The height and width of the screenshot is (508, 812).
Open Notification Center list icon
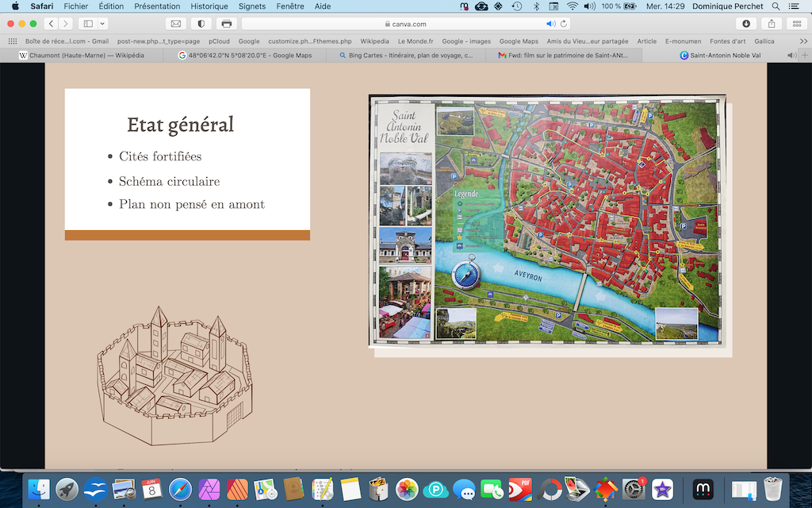click(794, 6)
